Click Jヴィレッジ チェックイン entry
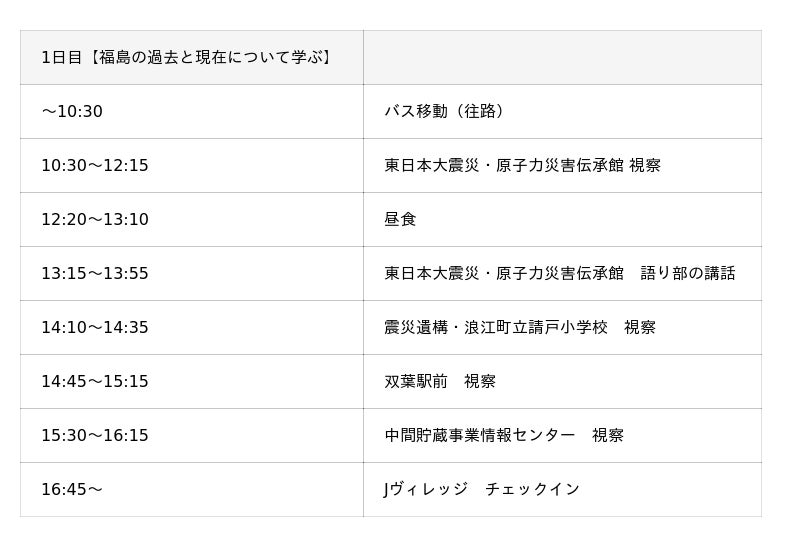Image resolution: width=800 pixels, height=547 pixels. point(562,490)
